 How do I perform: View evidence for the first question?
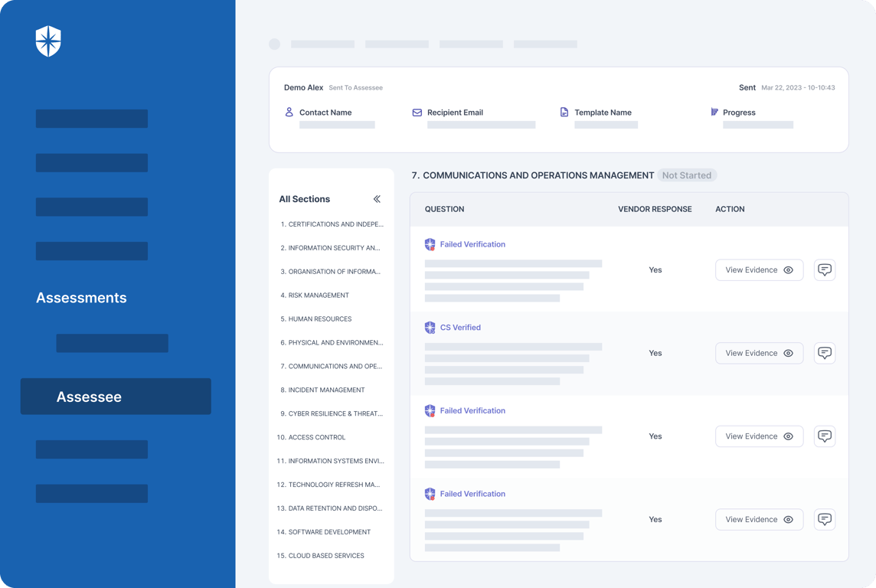pos(760,269)
